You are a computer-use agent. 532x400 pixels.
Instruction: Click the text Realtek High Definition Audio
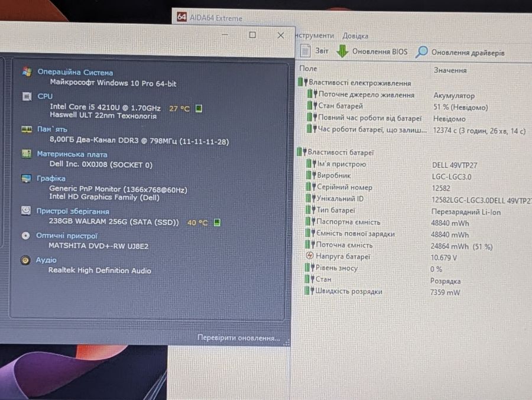[99, 271]
